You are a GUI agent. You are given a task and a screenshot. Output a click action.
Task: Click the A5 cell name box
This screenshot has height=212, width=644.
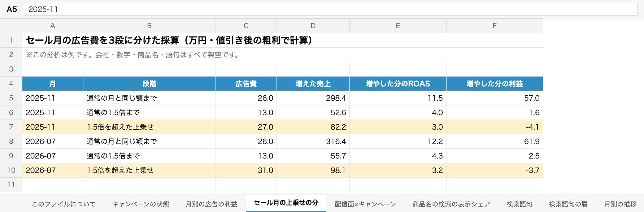[12, 9]
